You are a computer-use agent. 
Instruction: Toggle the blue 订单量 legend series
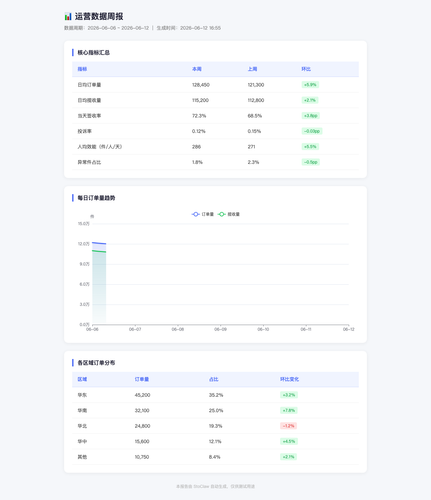pos(203,214)
